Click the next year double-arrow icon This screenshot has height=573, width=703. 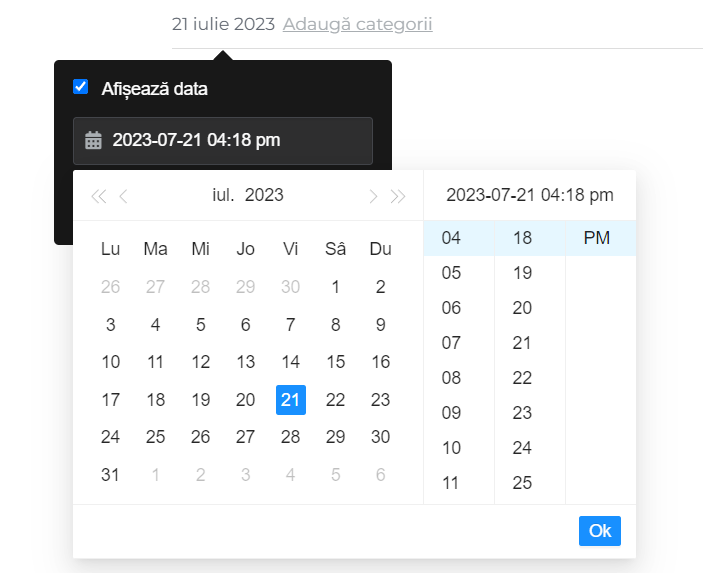click(398, 196)
